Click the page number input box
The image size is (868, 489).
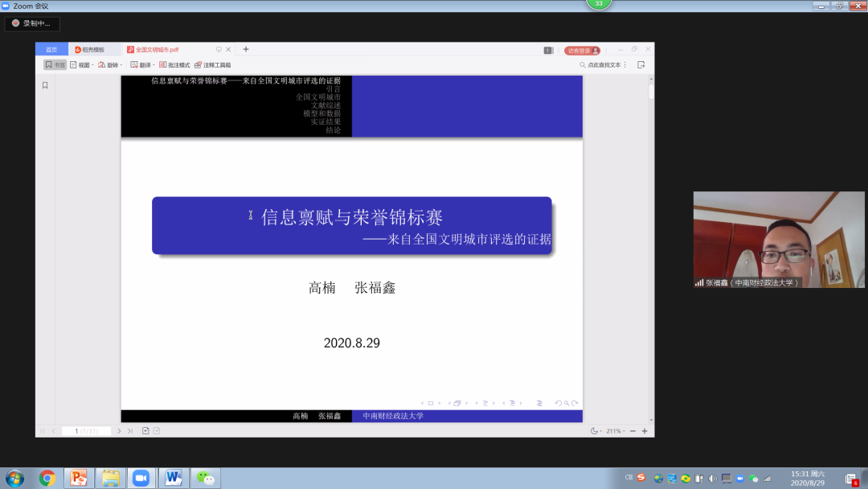87,431
